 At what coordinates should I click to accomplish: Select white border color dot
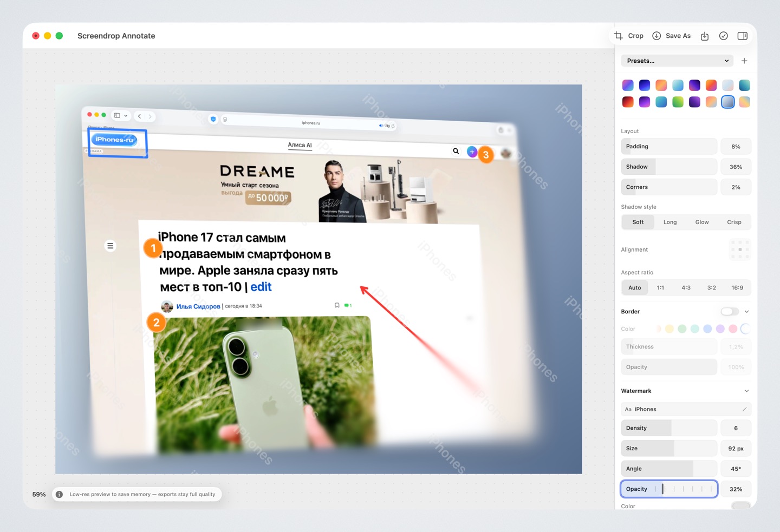[x=745, y=329]
